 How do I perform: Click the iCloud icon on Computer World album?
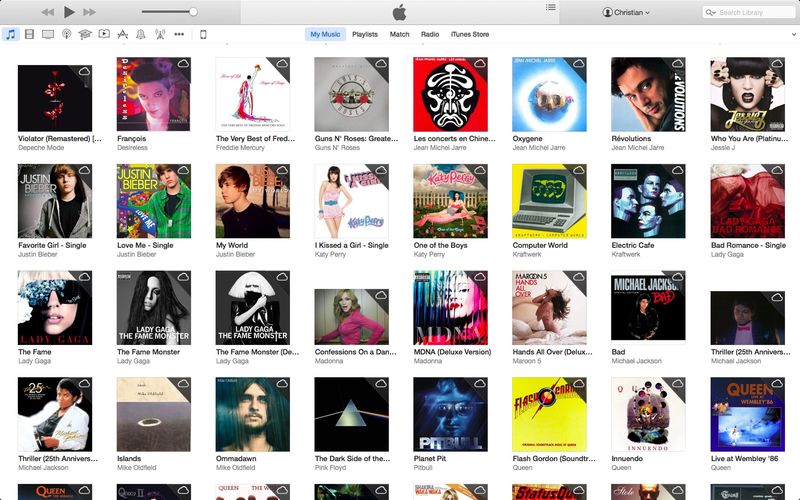(x=579, y=170)
